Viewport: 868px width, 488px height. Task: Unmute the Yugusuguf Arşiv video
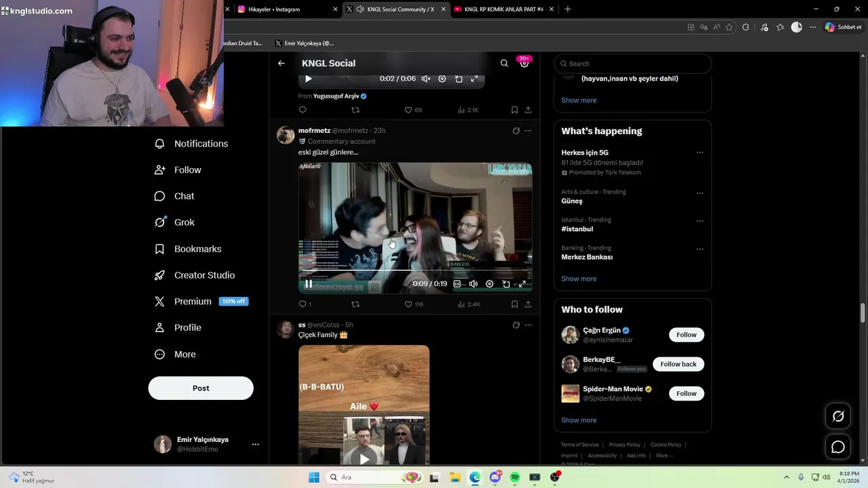click(x=426, y=79)
